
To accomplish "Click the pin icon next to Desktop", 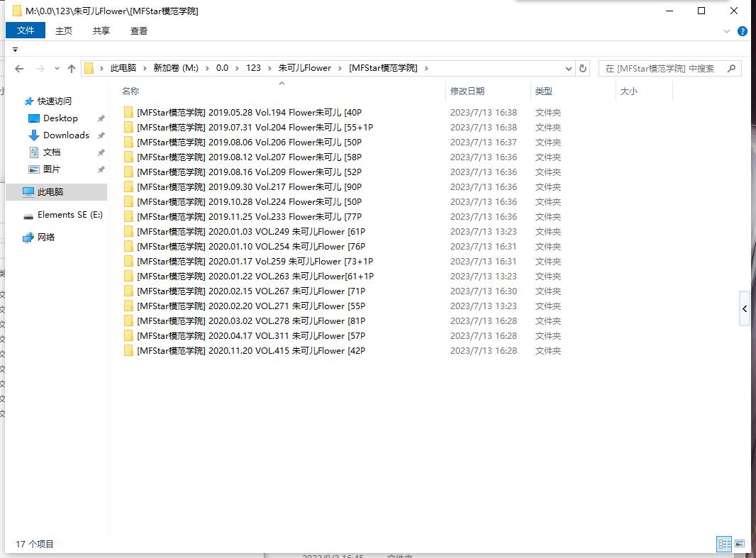I will 101,118.
